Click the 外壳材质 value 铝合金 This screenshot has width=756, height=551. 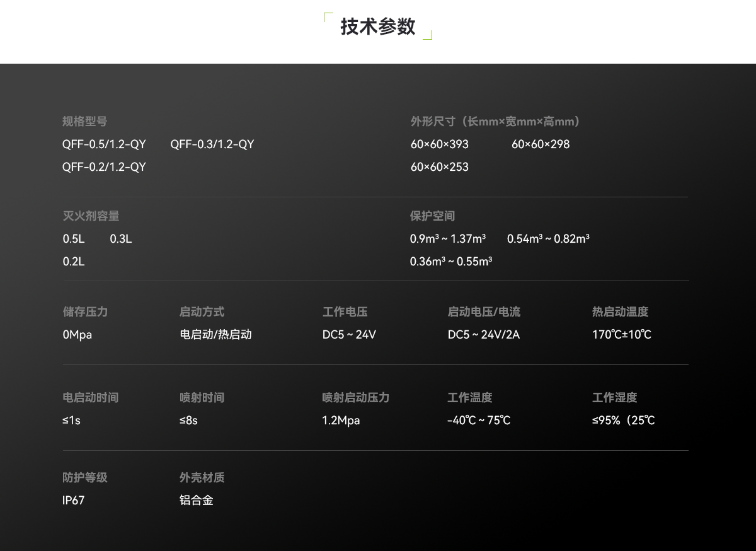(196, 500)
